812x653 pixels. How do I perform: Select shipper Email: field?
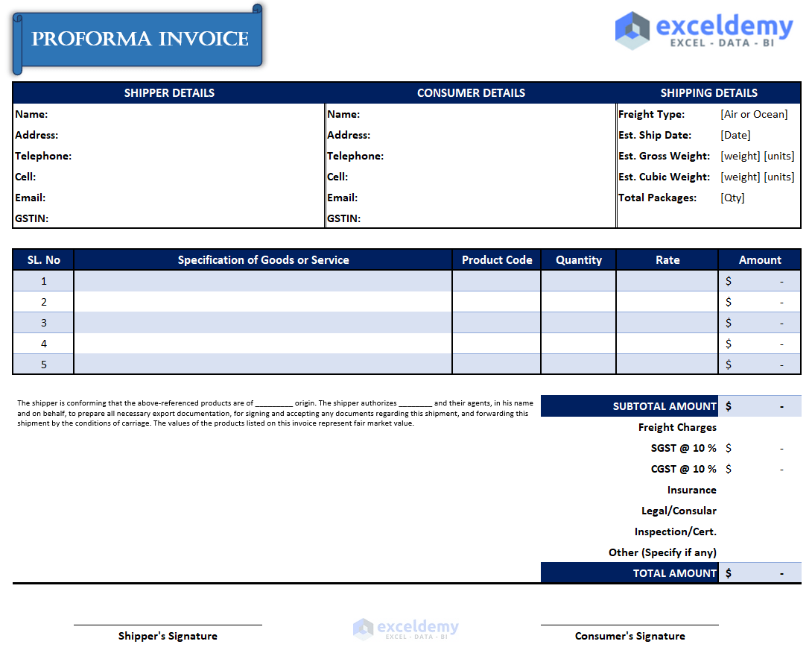(x=169, y=198)
